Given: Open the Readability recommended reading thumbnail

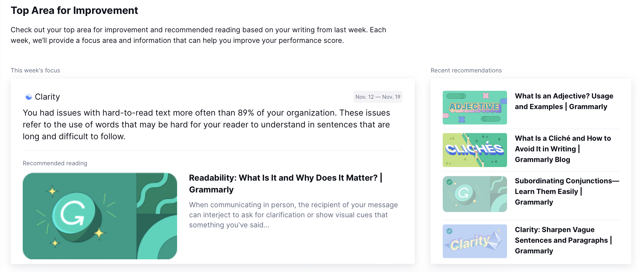Looking at the screenshot, I should [100, 216].
